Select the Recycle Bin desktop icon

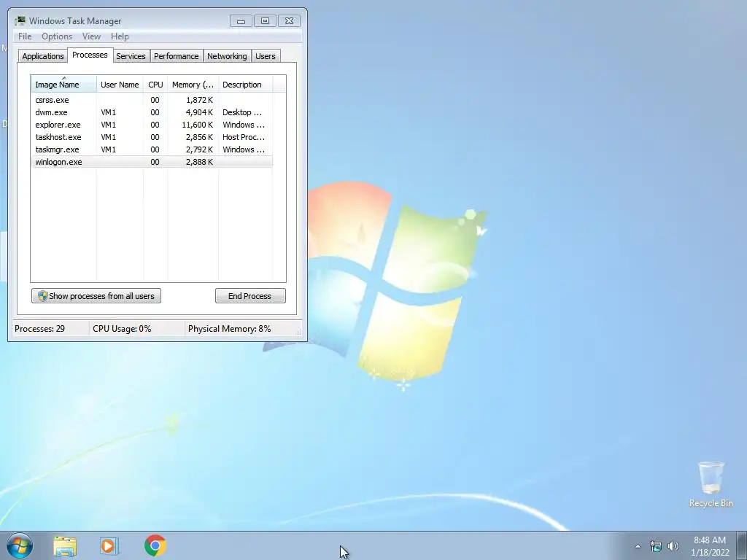(711, 484)
